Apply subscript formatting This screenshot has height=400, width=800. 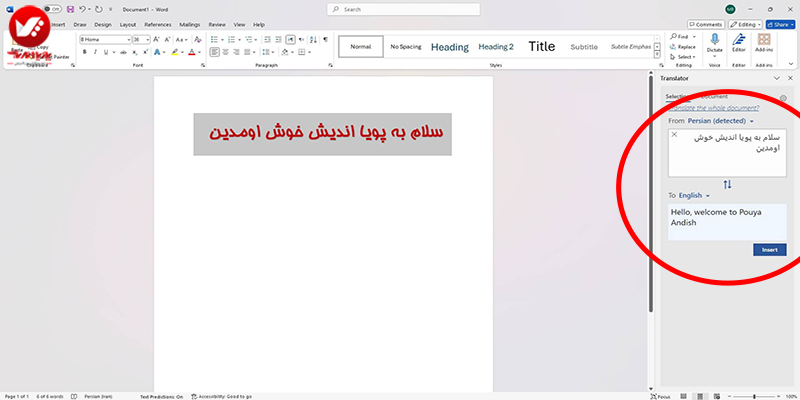click(135, 52)
